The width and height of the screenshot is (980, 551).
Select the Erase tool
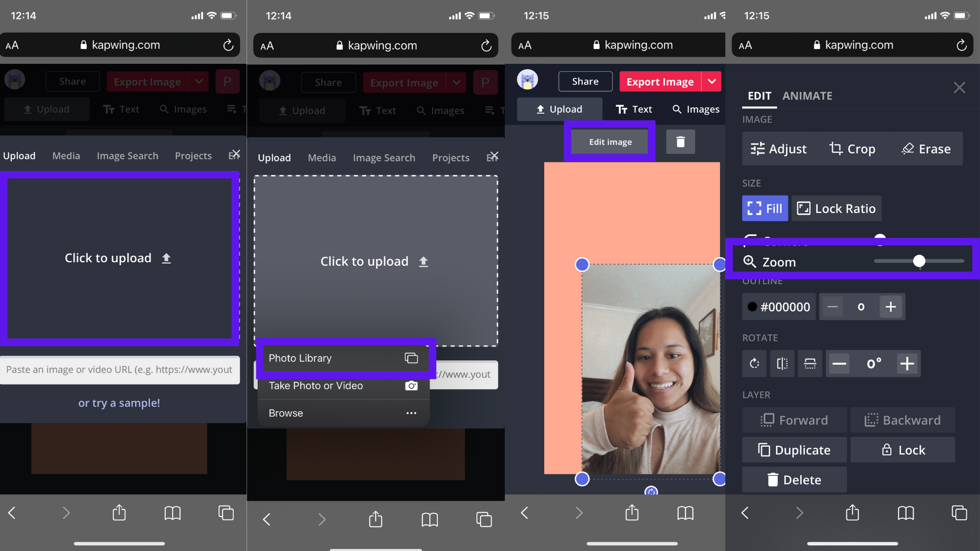(926, 149)
